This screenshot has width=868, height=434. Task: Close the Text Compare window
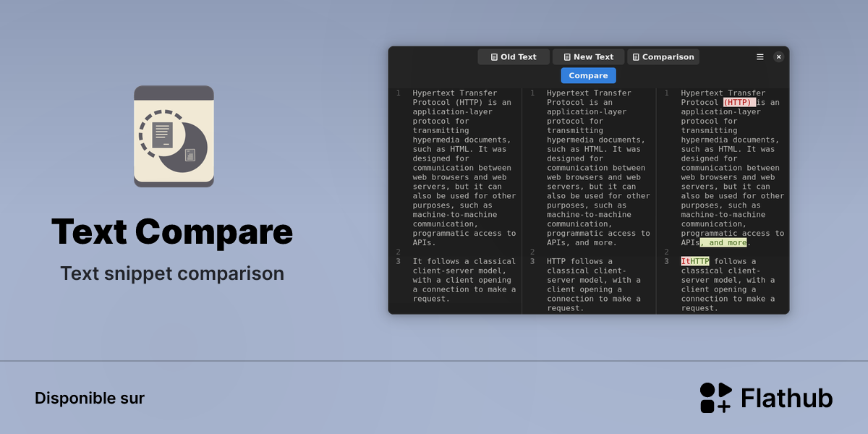[779, 57]
